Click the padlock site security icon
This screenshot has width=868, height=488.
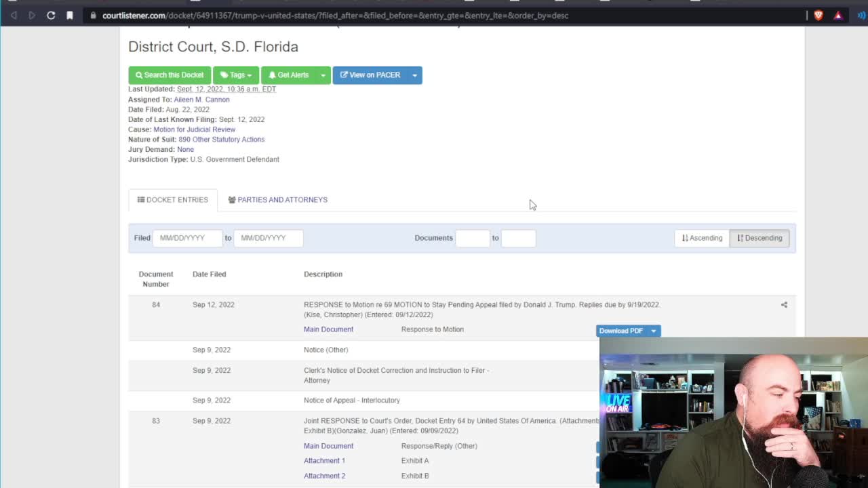(x=94, y=16)
